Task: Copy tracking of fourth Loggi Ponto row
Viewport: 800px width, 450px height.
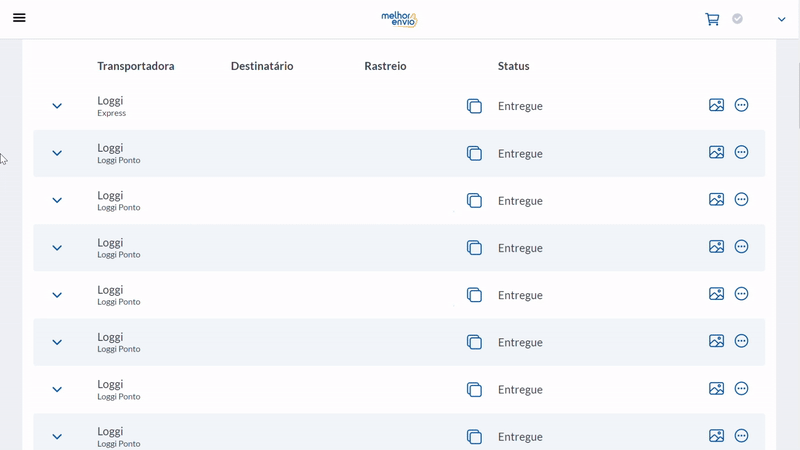Action: (474, 295)
